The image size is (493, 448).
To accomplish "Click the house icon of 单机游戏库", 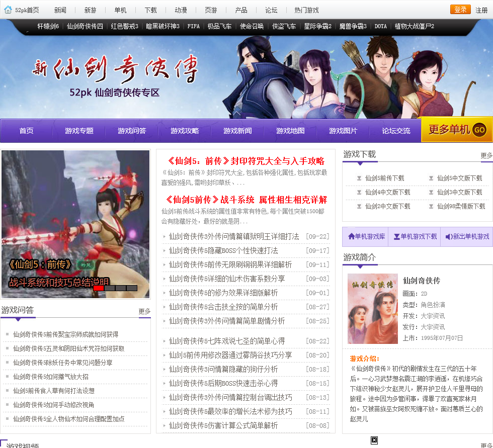I will (351, 236).
